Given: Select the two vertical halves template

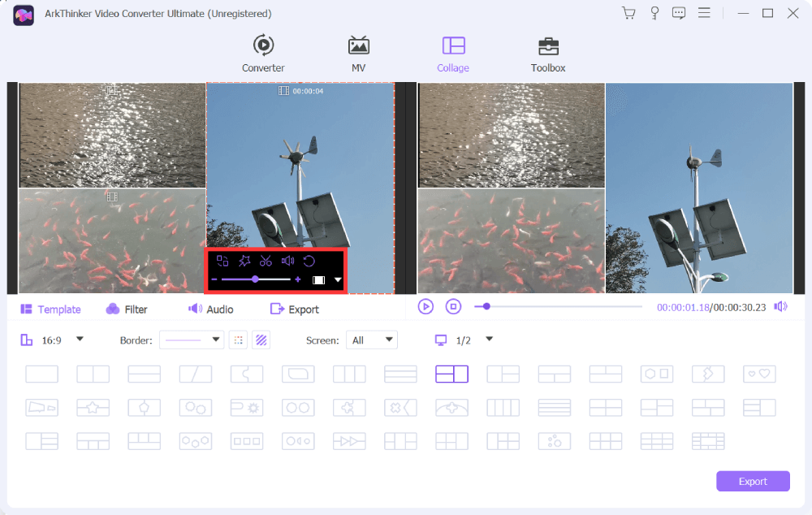Looking at the screenshot, I should (93, 374).
